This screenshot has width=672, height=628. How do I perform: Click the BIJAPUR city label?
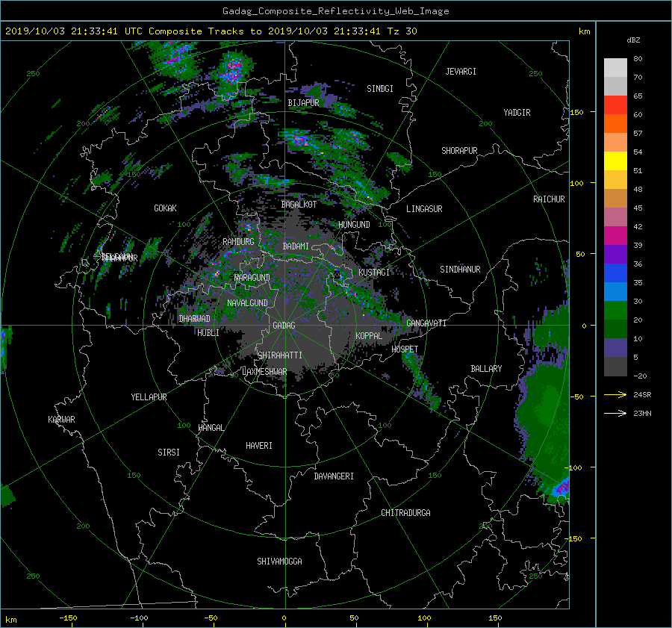pos(303,103)
